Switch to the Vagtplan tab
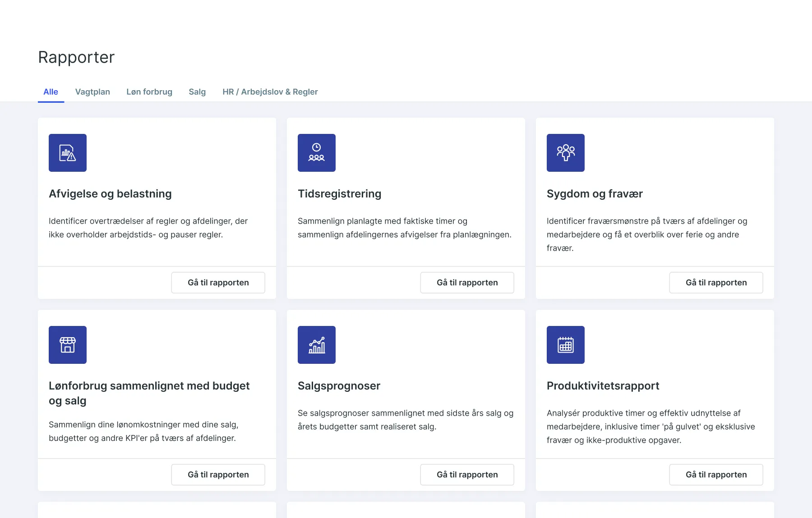Screen dimensions: 812x518 (x=92, y=92)
